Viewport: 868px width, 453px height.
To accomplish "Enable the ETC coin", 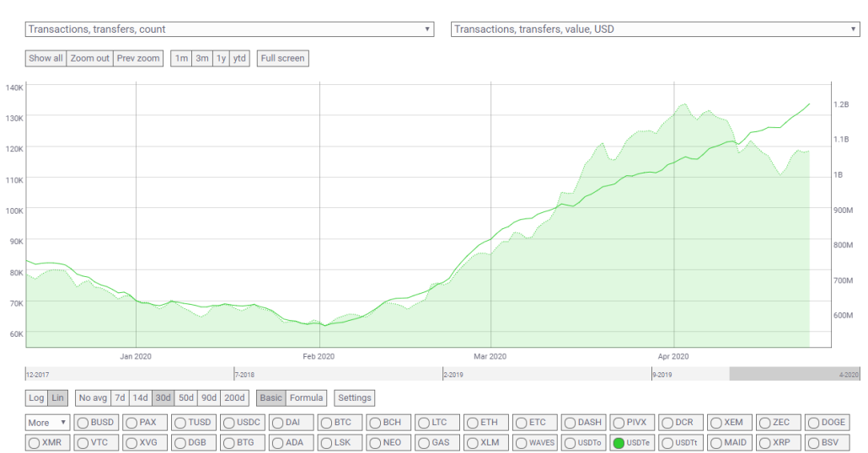I will pos(535,423).
